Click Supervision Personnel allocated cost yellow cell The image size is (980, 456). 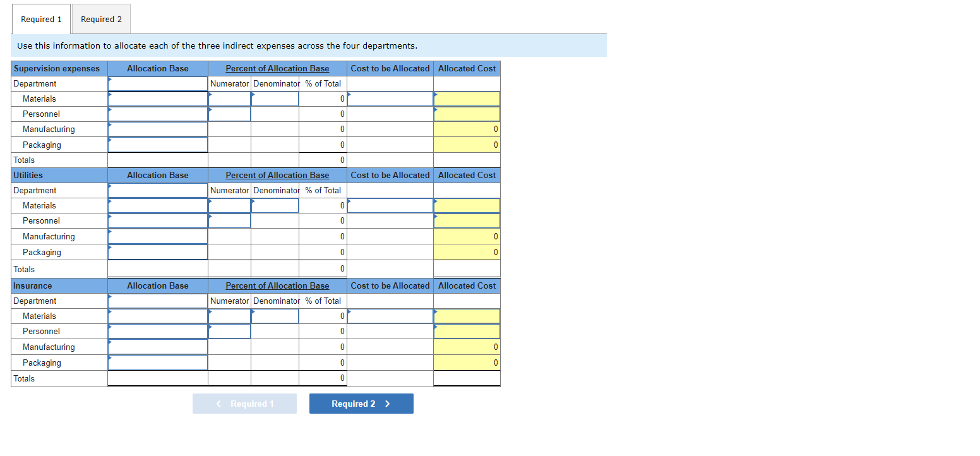[x=467, y=114]
